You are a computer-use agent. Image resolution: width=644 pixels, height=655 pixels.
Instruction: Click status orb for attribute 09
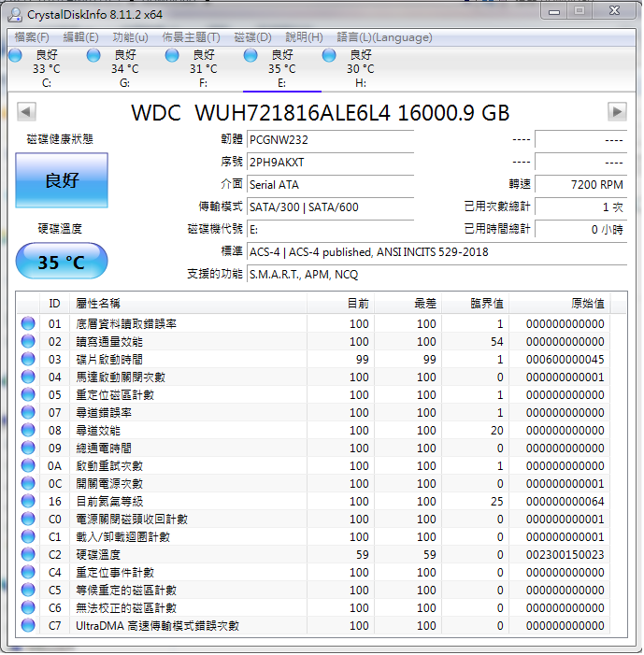coord(28,448)
